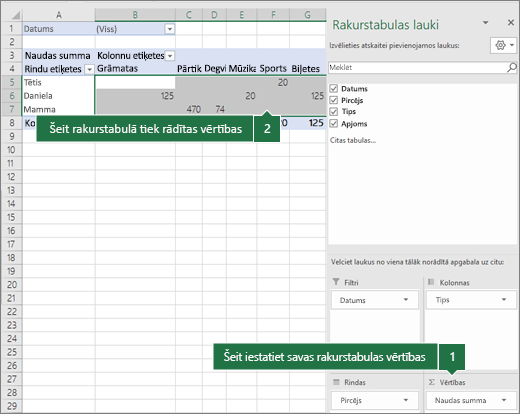Click the Rindas area icon
The height and width of the screenshot is (414, 520).
[336, 382]
